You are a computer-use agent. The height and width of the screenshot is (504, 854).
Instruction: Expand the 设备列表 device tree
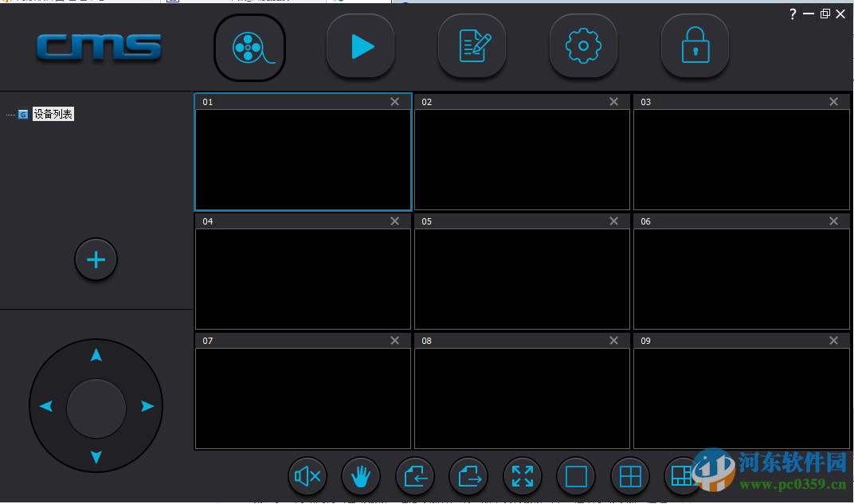52,114
